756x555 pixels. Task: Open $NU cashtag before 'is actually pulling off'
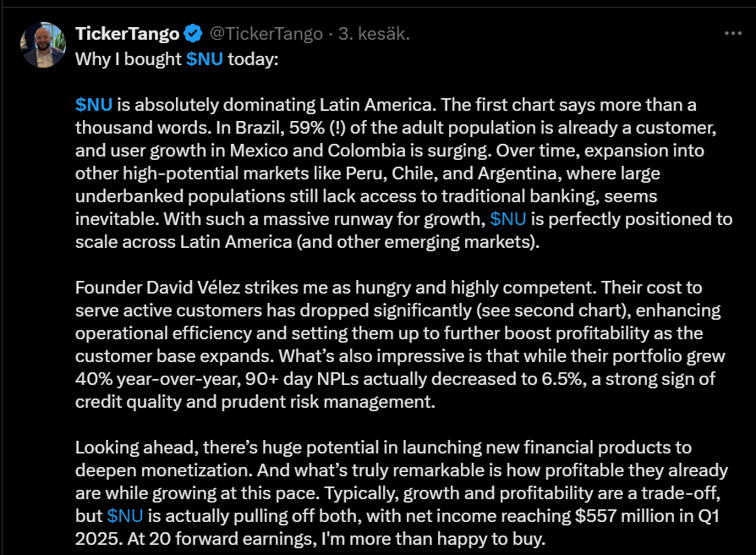(x=125, y=516)
